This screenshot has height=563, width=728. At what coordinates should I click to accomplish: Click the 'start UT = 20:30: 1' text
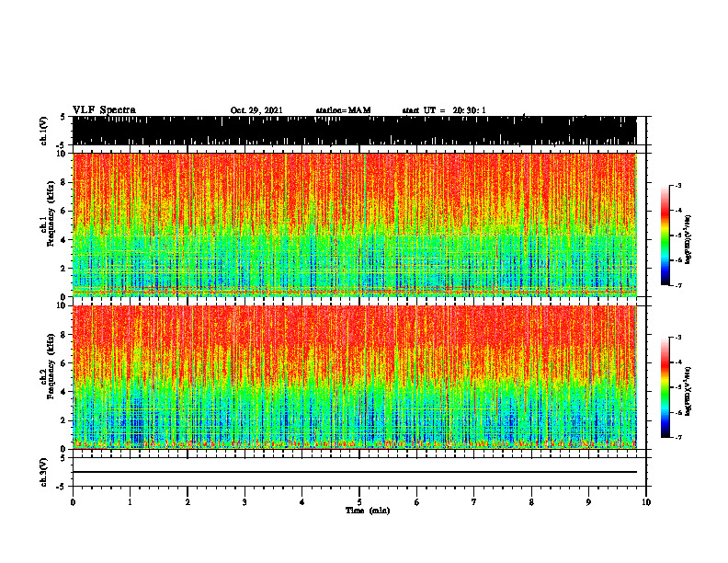click(444, 110)
